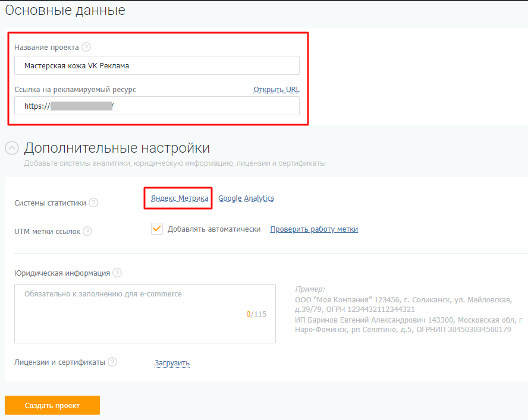528x420 pixels.
Task: Click help icon beside UTM метки ссылок
Action: [87, 231]
